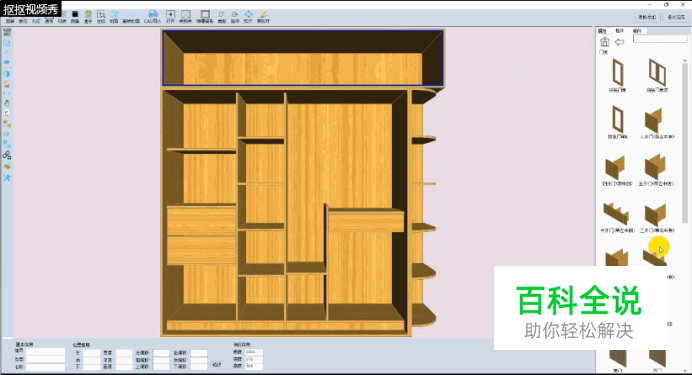Click the black square toolbar icon
This screenshot has height=375, width=692.
(75, 15)
